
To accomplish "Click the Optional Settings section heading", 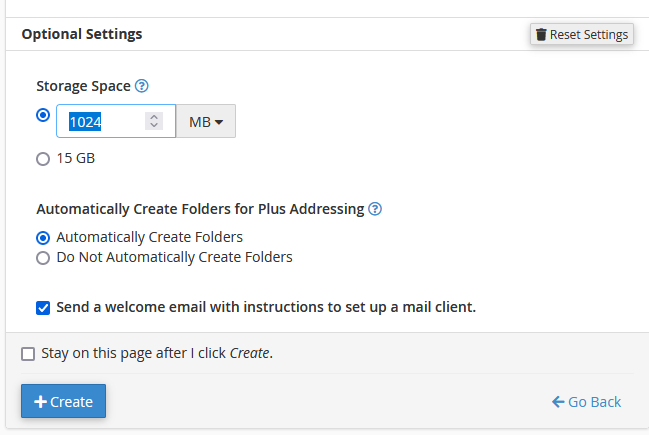I will (x=82, y=35).
